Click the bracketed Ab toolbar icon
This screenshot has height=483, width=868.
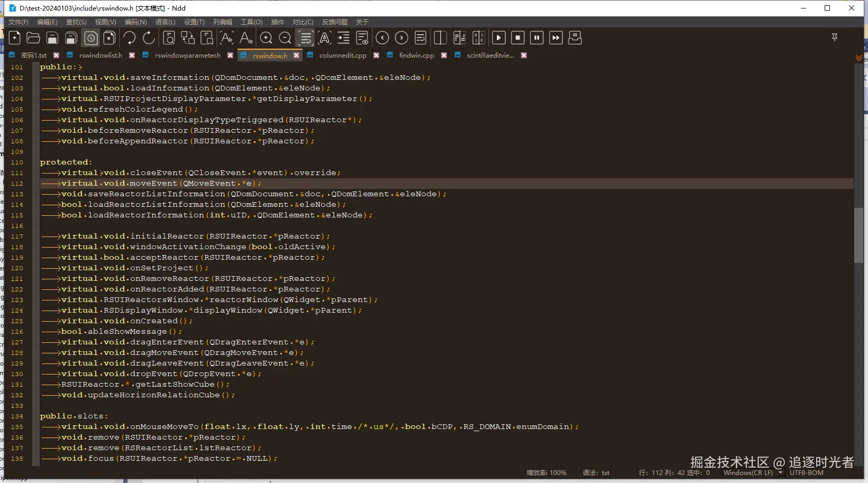coord(226,38)
